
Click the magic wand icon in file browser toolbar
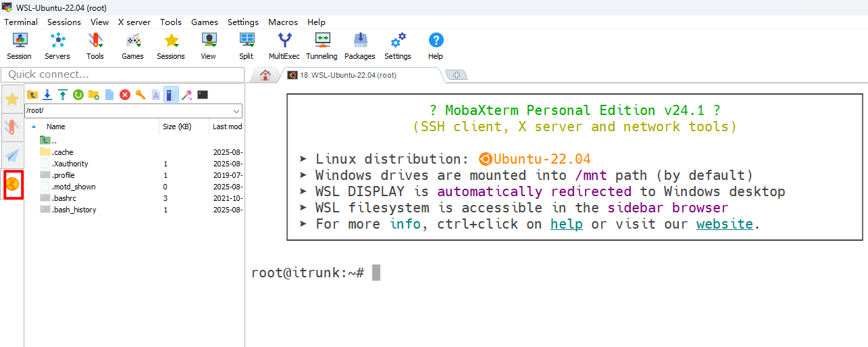tap(187, 95)
